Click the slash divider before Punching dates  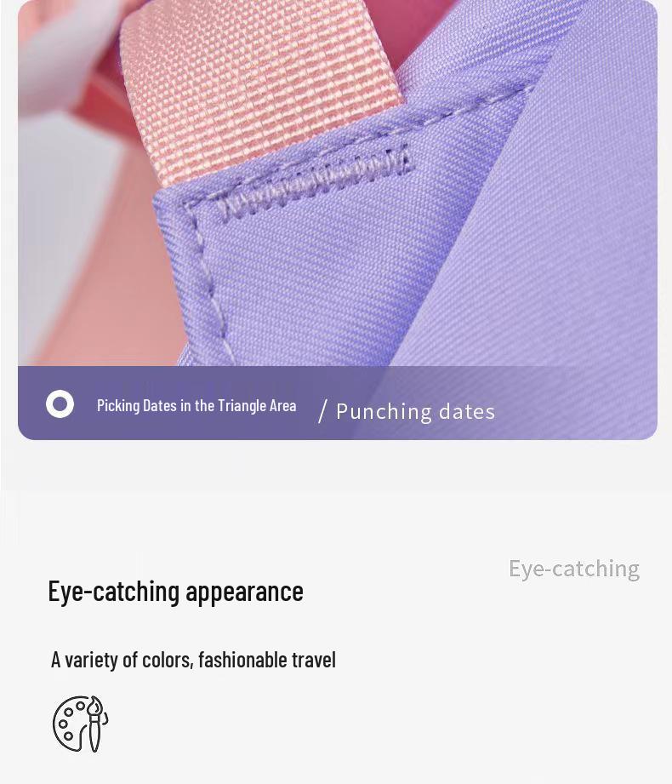pyautogui.click(x=322, y=411)
